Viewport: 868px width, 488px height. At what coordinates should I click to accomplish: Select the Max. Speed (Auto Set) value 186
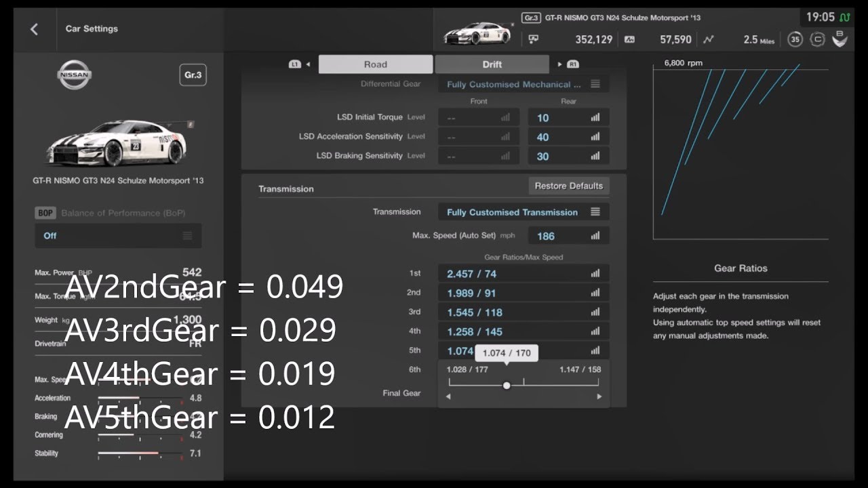pyautogui.click(x=568, y=236)
